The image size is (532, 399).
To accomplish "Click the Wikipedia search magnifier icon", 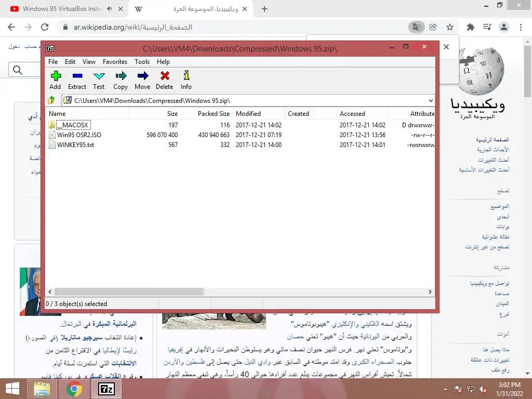I will (x=17, y=70).
